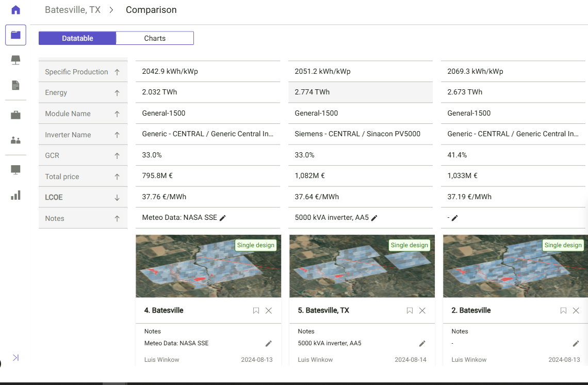The width and height of the screenshot is (588, 385).
Task: Open the briefcase icon in sidebar
Action: (x=15, y=115)
